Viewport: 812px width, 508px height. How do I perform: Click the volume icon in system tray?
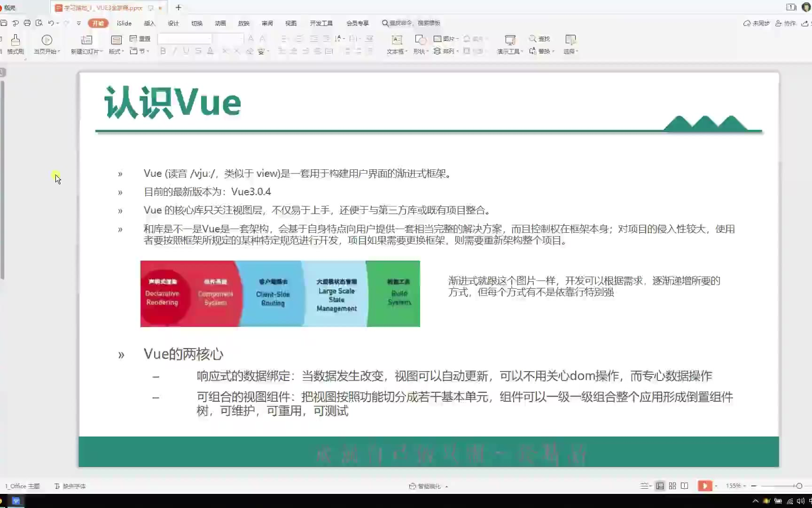pos(800,501)
